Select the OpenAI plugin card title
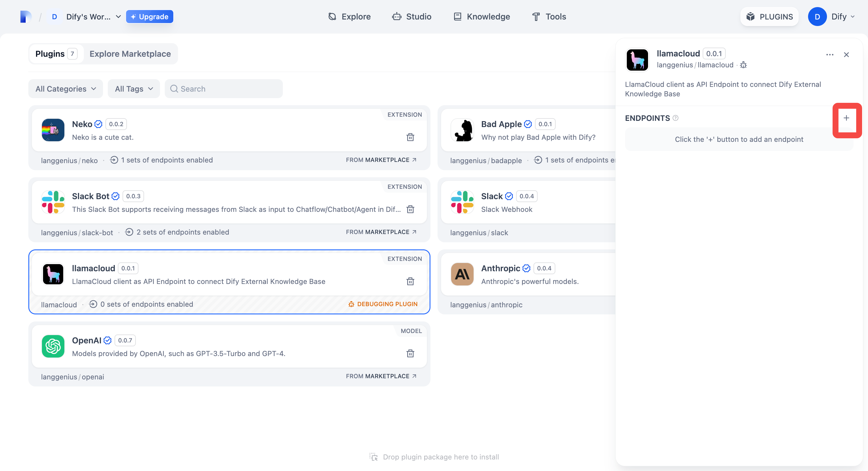Image resolution: width=868 pixels, height=471 pixels. (87, 340)
